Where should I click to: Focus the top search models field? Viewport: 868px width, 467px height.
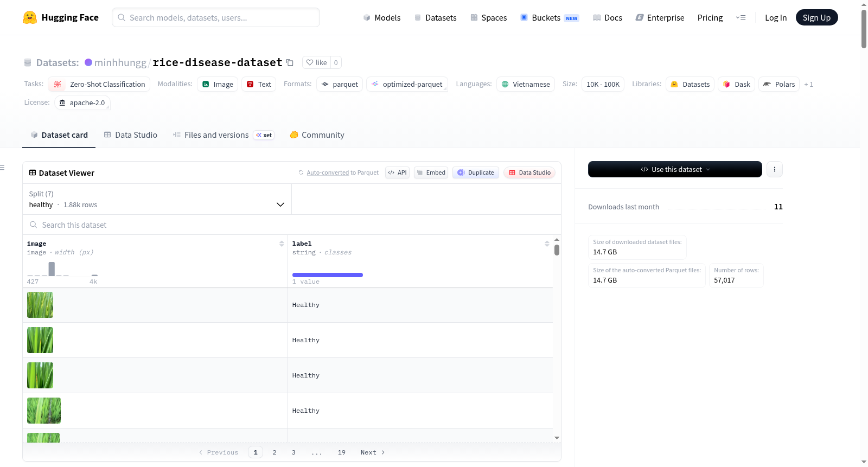[216, 17]
